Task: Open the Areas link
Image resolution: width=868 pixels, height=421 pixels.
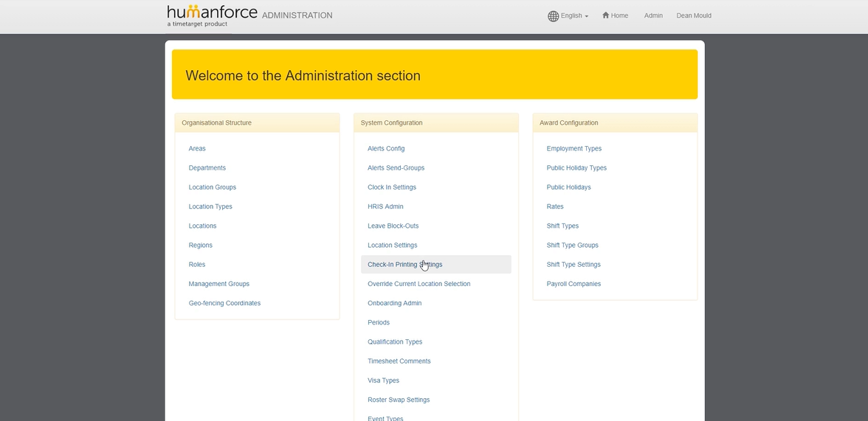Action: [197, 148]
